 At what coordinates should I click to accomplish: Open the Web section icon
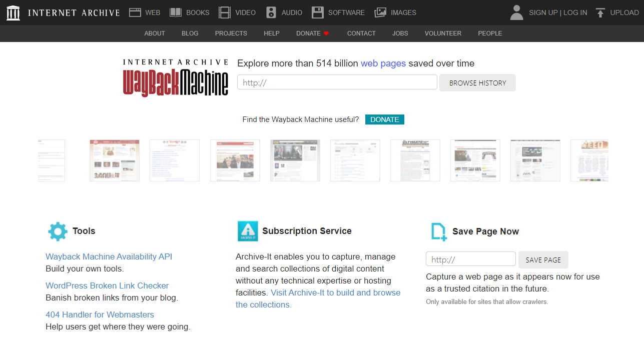135,12
